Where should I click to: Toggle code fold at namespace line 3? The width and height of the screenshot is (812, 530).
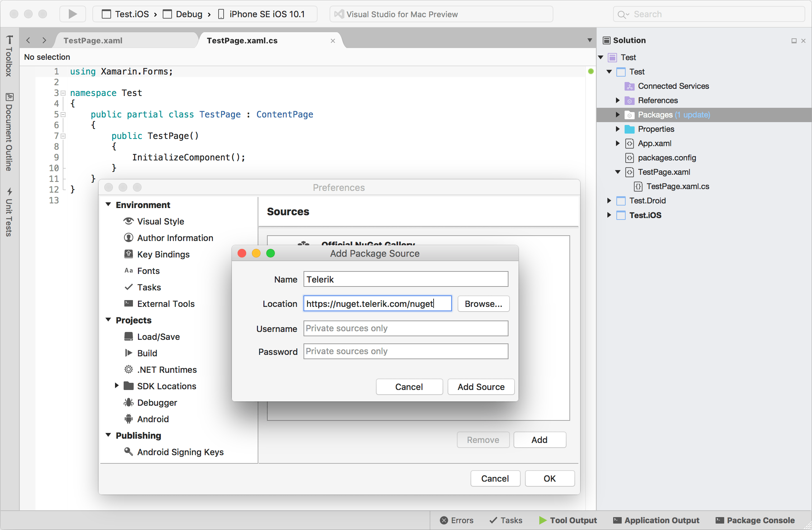[x=63, y=93]
